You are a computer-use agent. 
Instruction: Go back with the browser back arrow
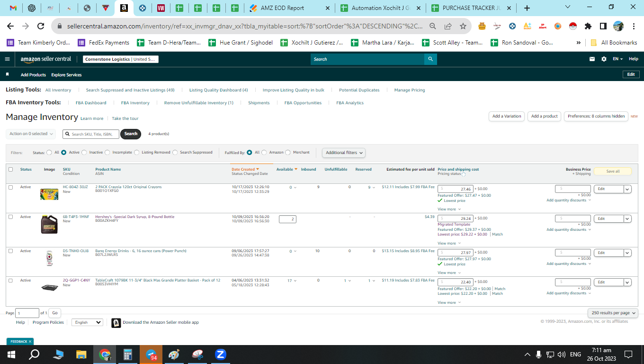(x=10, y=27)
